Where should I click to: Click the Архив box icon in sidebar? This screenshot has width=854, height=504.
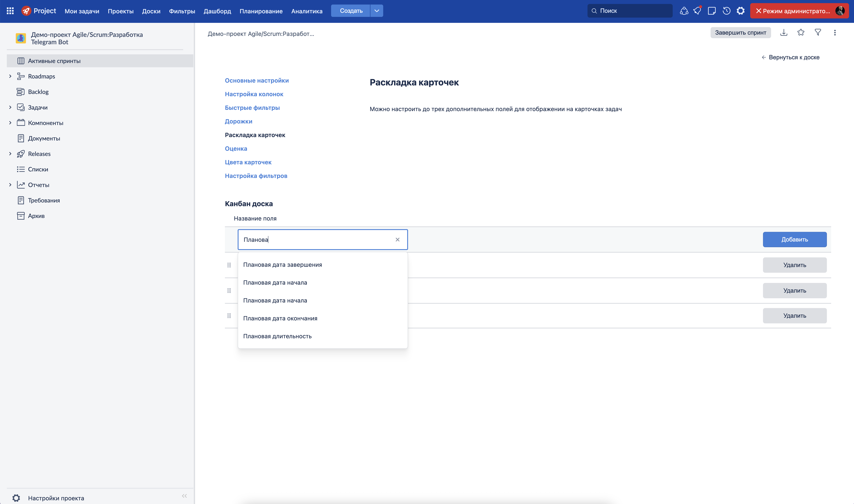coord(21,216)
